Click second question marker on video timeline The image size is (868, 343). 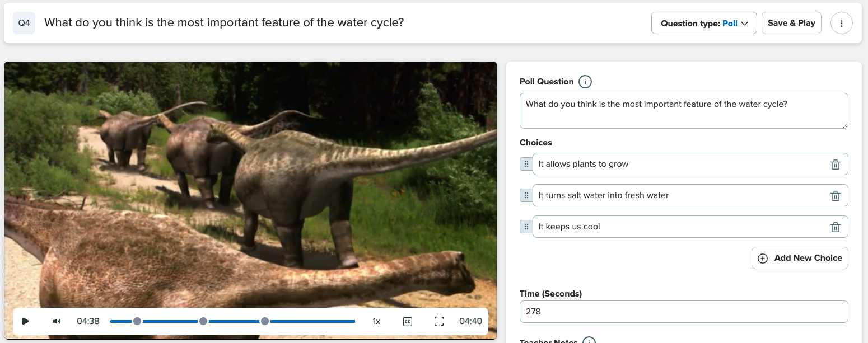coord(203,321)
